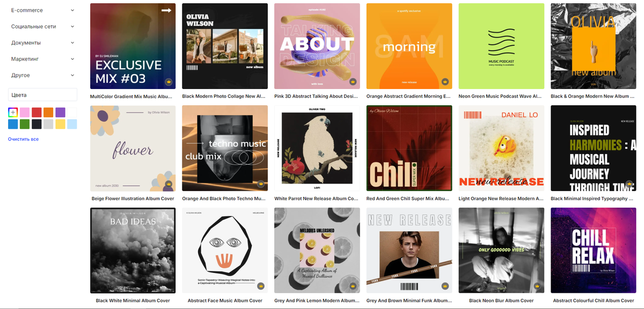Select the purple color filter swatch
Viewport: 644px width, 309px height.
coord(60,112)
